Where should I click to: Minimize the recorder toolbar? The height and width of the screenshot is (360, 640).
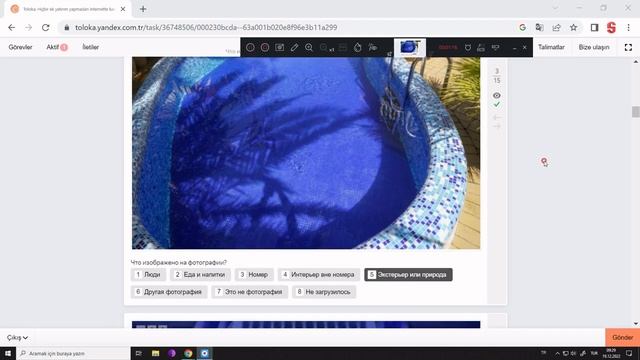pos(514,48)
